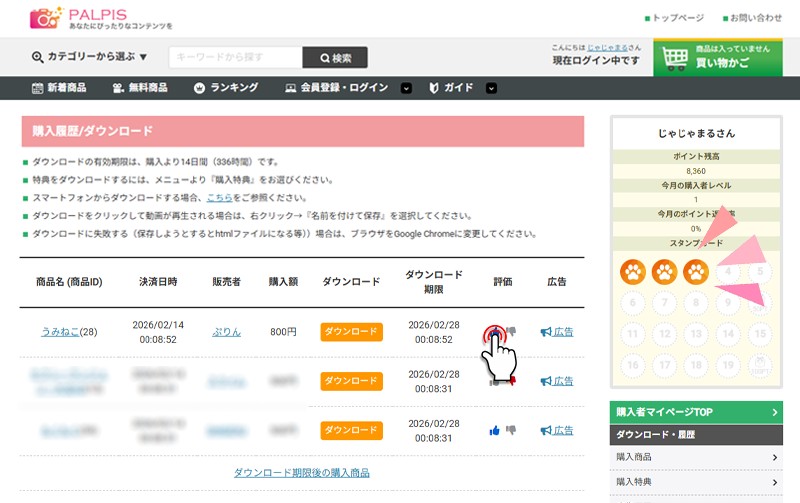Open ダウンロード期限後の購入商品 link

[x=301, y=472]
